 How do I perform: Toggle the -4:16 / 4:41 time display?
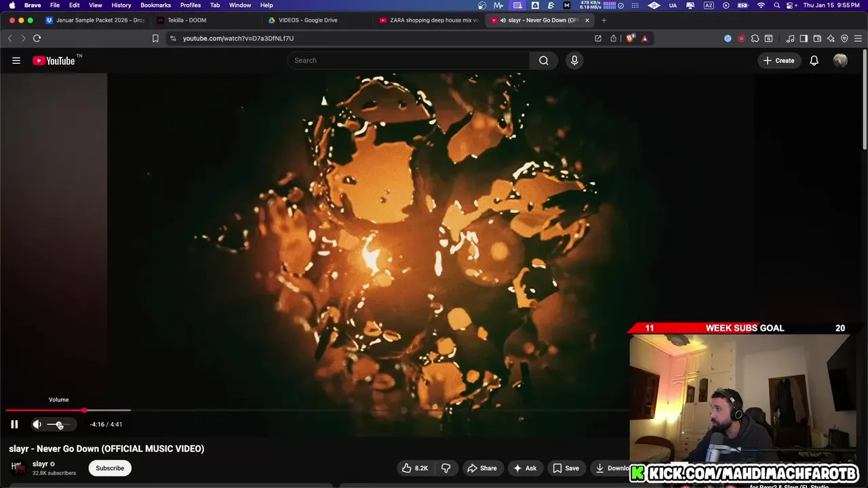click(x=106, y=424)
